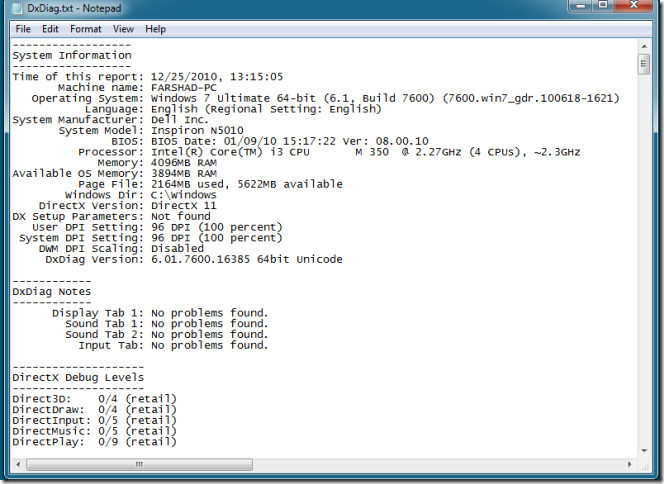Click the 'DirectX Debug Levels' heading
The width and height of the screenshot is (664, 484).
pos(78,378)
